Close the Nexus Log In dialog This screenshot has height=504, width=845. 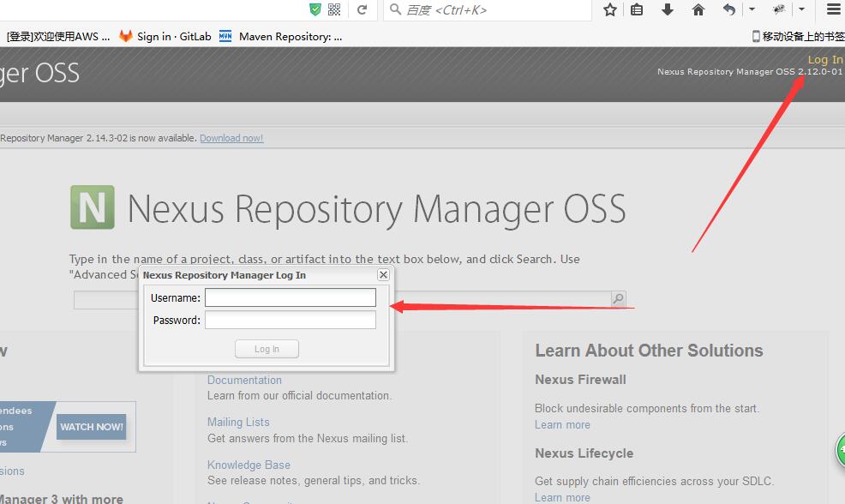383,275
